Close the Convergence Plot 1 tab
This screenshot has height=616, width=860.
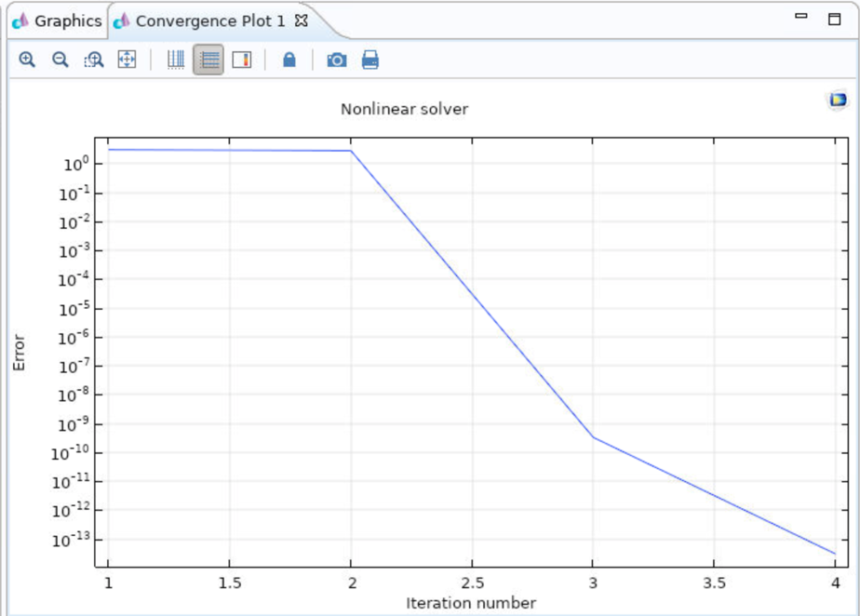301,20
